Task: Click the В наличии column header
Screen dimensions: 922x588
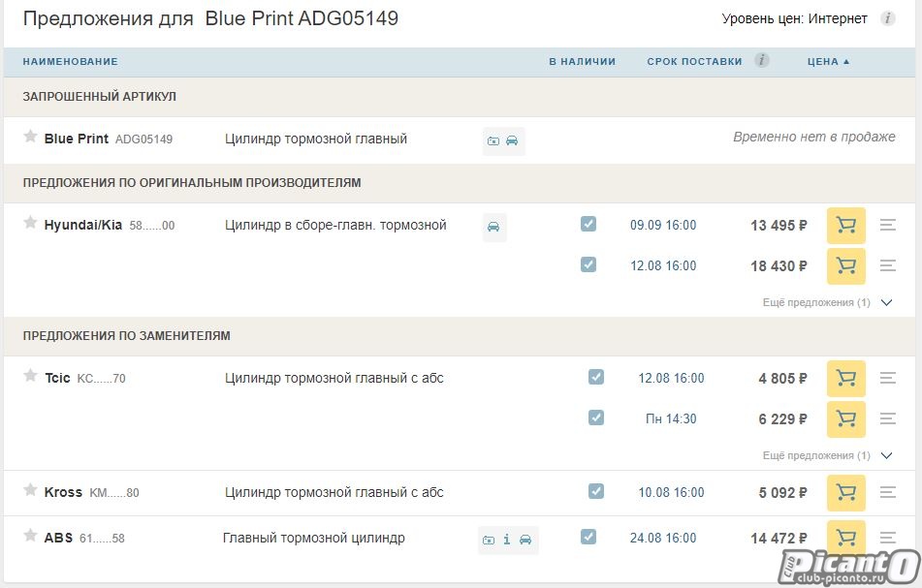Action: point(582,61)
